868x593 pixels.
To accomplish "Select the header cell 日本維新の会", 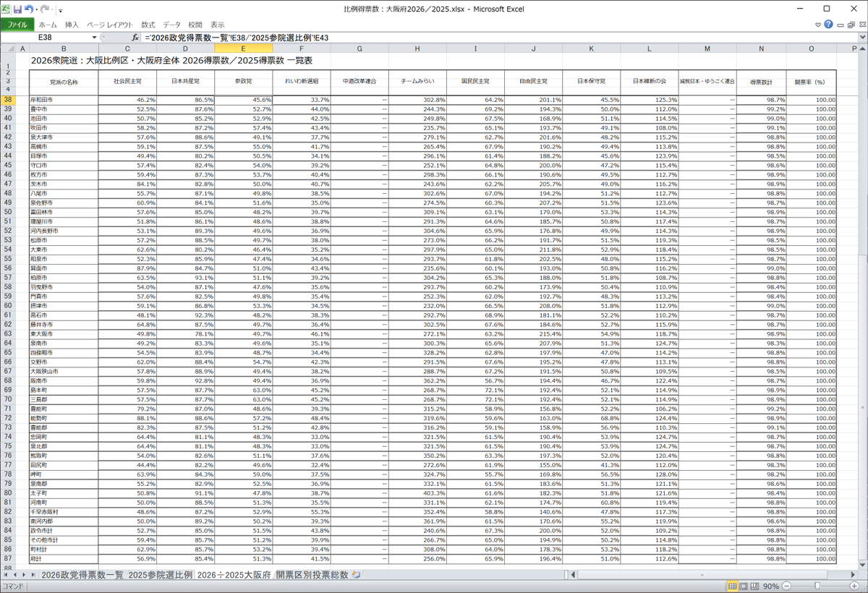I will click(650, 82).
